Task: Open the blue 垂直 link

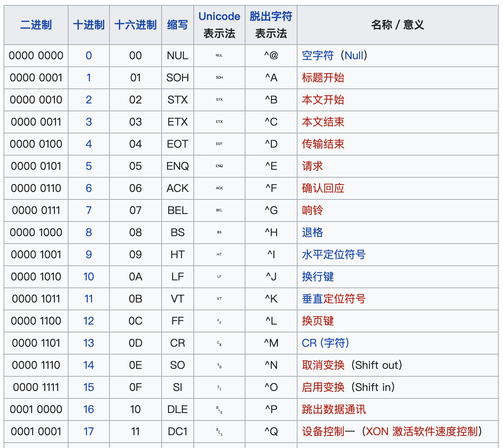Action: [x=313, y=299]
